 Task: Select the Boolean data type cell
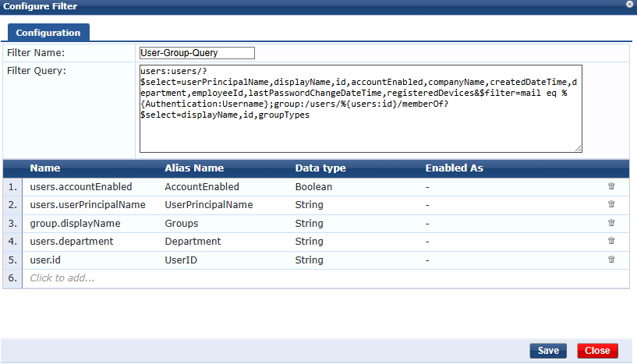pyautogui.click(x=313, y=187)
